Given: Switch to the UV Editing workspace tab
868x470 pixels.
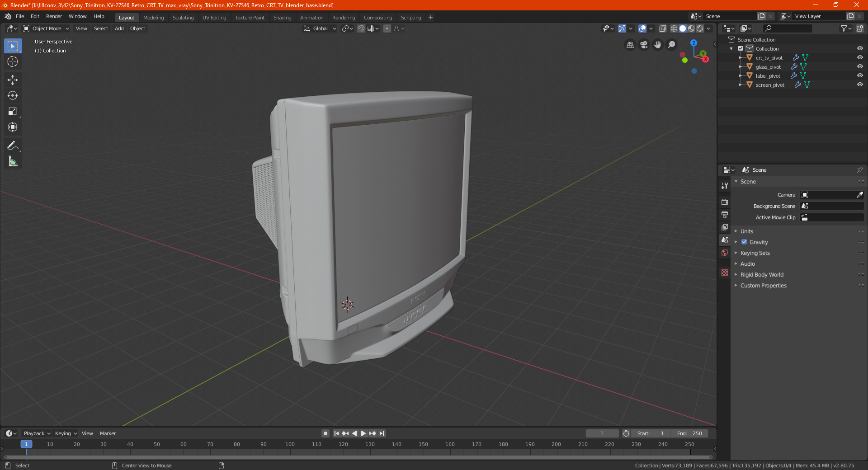Looking at the screenshot, I should (x=214, y=18).
